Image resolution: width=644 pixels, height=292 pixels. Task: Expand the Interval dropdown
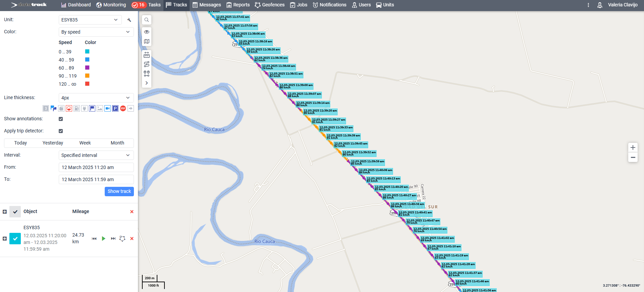tap(96, 155)
